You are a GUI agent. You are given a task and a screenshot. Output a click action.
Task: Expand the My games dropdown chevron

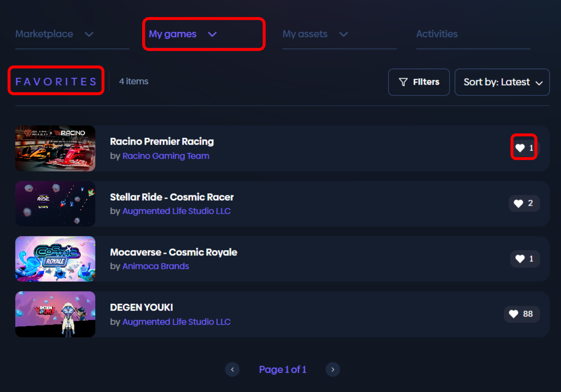pyautogui.click(x=212, y=34)
